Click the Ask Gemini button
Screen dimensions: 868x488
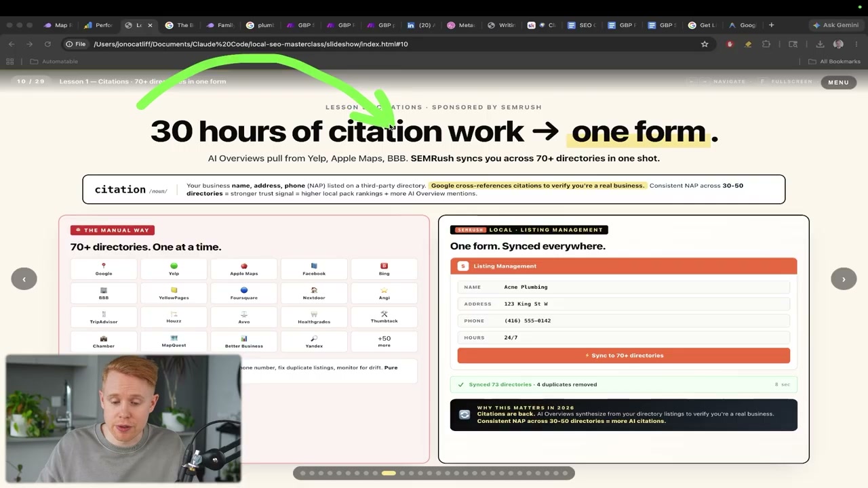click(835, 25)
